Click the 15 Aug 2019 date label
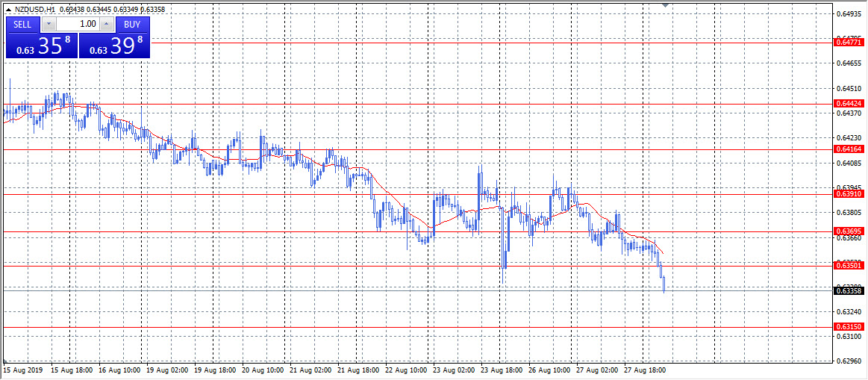Image resolution: width=868 pixels, height=380 pixels. tap(22, 370)
